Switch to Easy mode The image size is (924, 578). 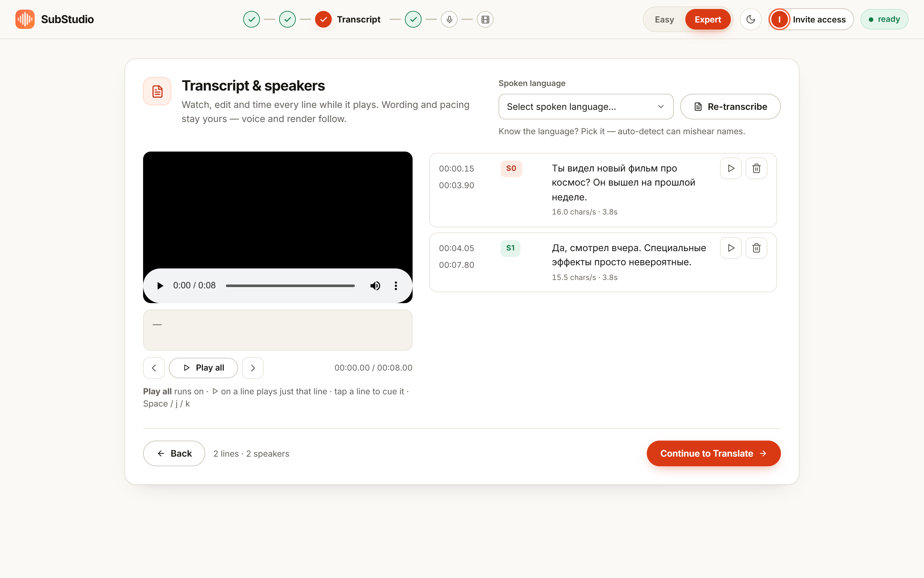[x=664, y=20]
